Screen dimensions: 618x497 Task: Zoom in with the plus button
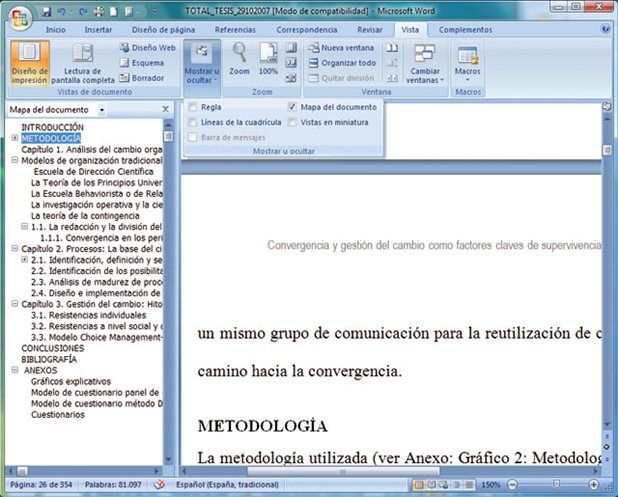coord(593,485)
